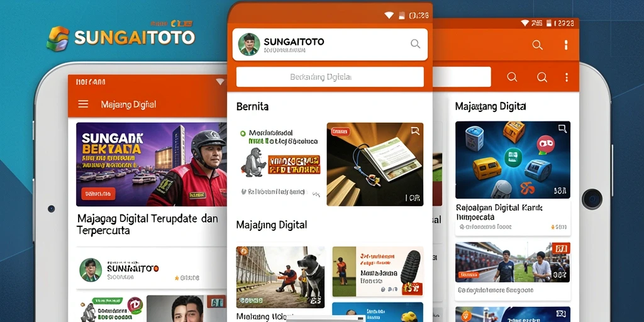The width and height of the screenshot is (644, 322).
Task: Click the orange button on the rider banner
Action: pyautogui.click(x=98, y=194)
